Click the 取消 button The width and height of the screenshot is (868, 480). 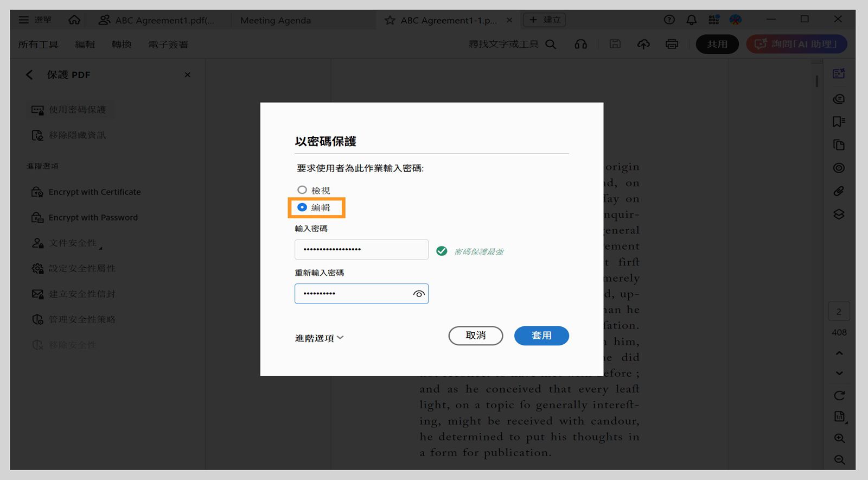[x=476, y=336]
